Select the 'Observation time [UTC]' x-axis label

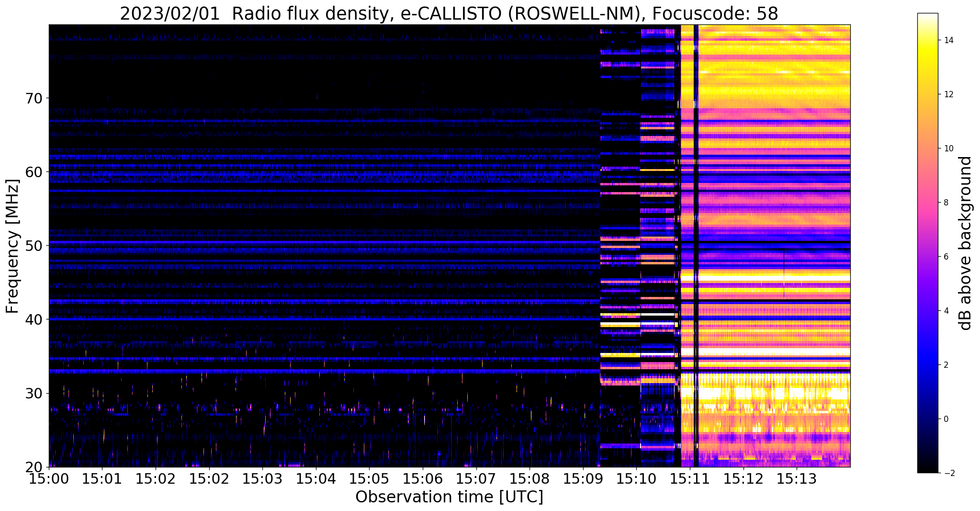tap(449, 497)
